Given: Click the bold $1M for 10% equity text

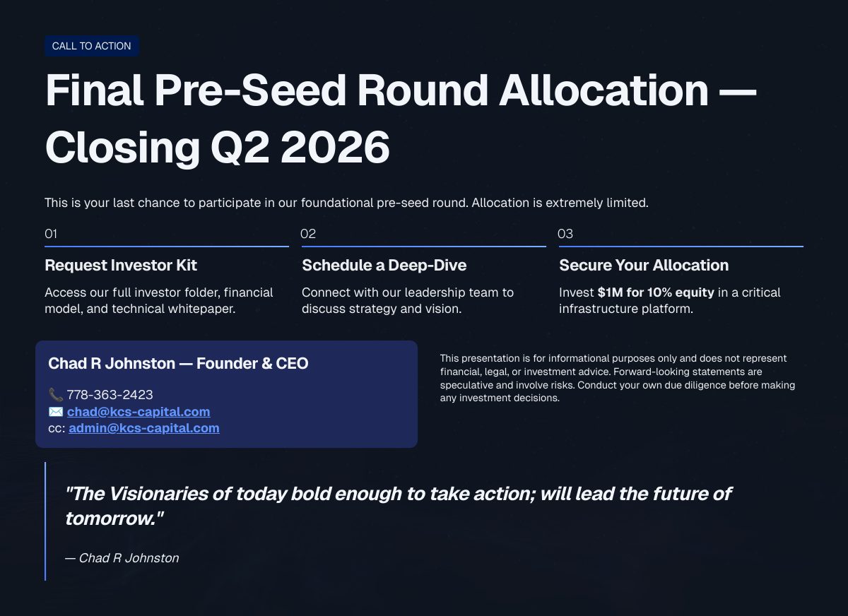Looking at the screenshot, I should 656,292.
